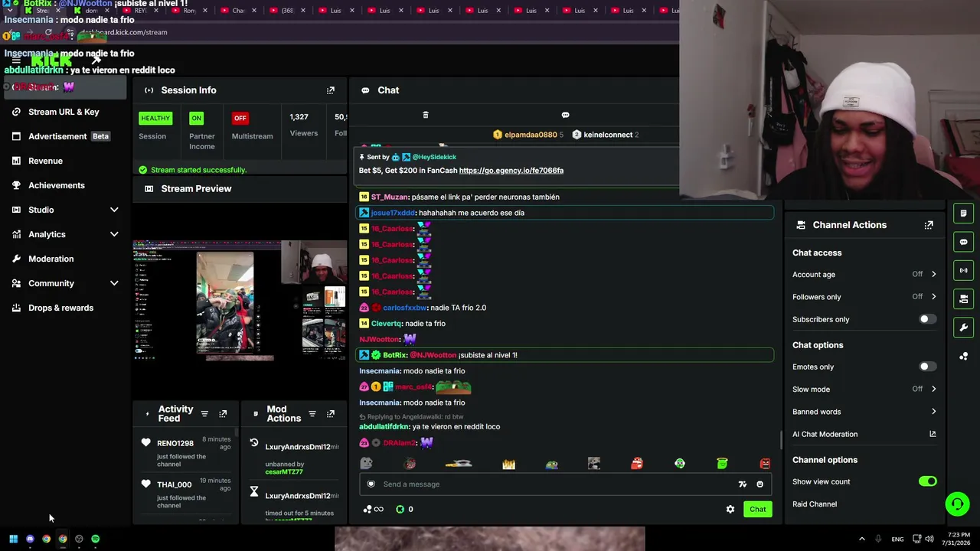
Task: Open Banned words settings
Action: coord(864,412)
